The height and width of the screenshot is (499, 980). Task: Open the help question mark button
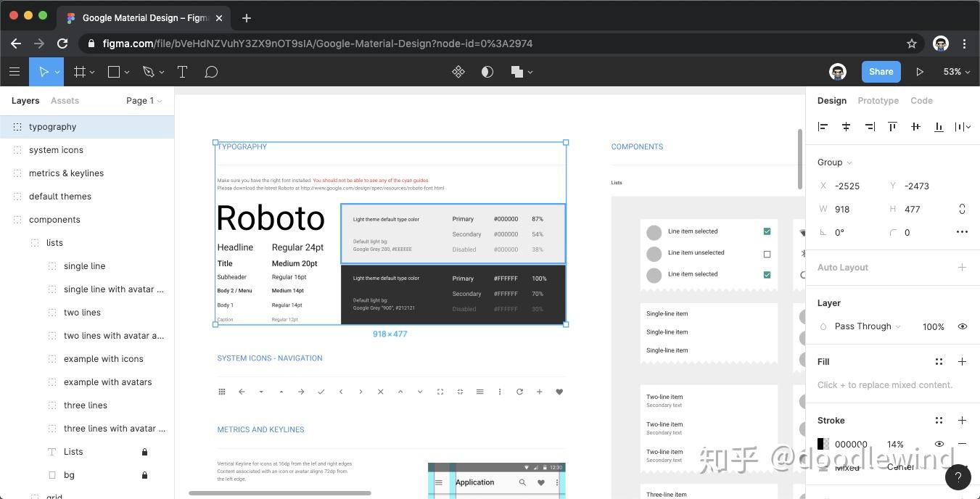[x=958, y=477]
